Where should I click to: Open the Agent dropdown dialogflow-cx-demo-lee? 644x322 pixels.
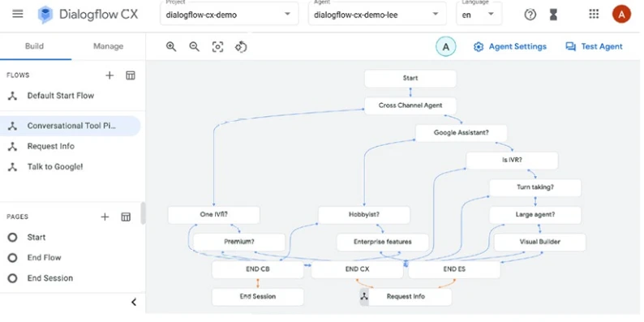point(377,15)
